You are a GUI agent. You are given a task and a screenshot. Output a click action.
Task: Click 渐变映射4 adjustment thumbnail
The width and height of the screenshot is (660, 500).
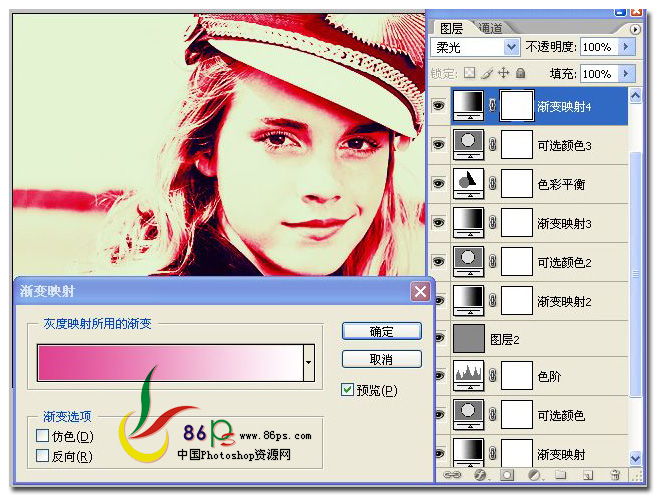click(x=468, y=105)
